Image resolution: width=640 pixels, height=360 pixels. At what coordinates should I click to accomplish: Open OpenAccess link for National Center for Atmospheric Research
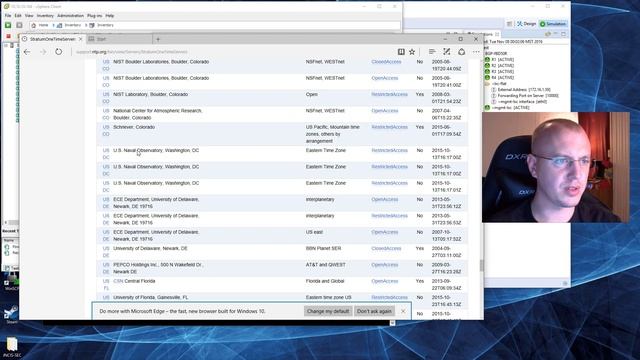coord(384,111)
